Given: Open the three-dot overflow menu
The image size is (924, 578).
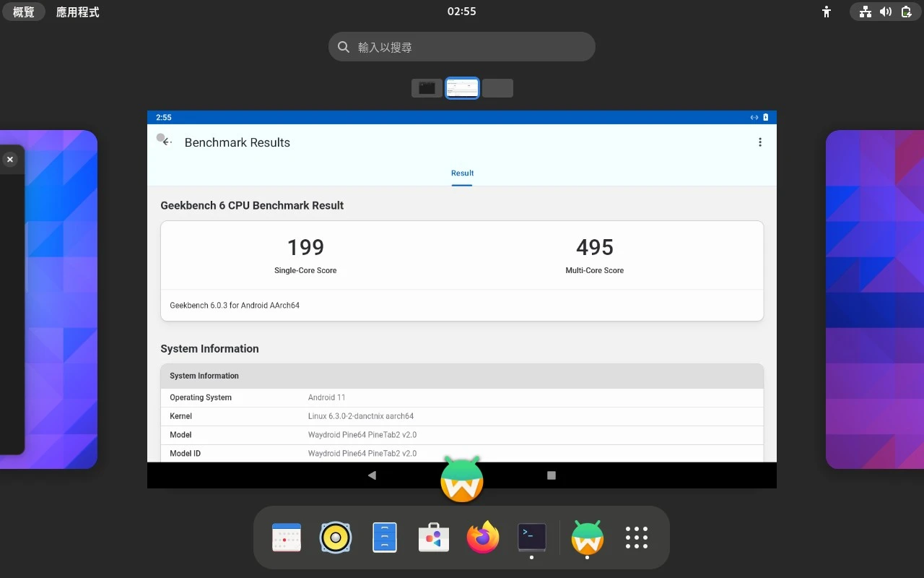Looking at the screenshot, I should click(760, 142).
